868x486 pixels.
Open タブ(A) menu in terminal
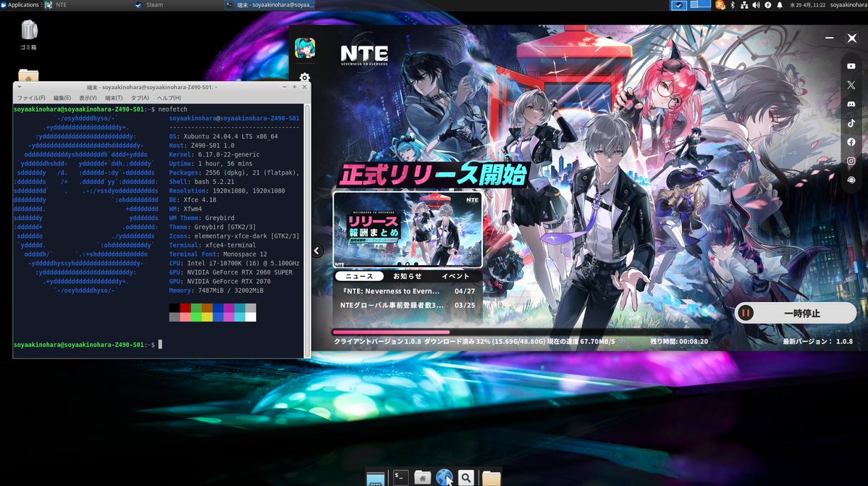(140, 98)
